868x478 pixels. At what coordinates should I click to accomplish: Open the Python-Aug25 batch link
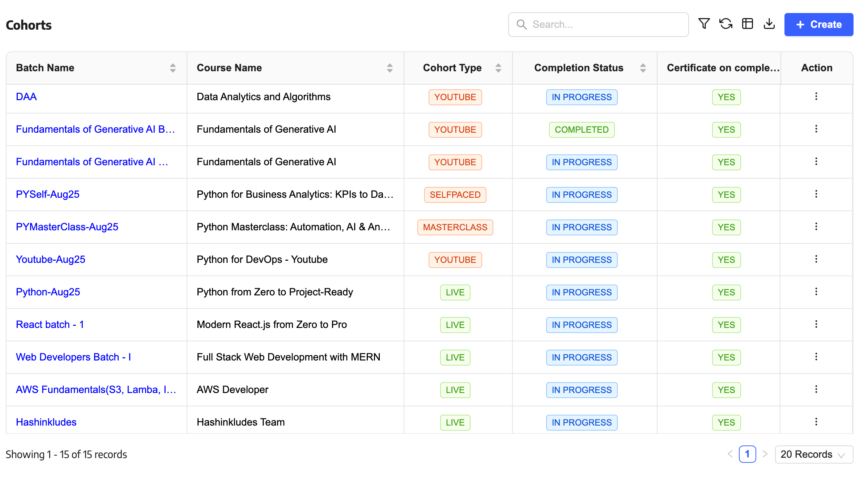[x=48, y=292]
